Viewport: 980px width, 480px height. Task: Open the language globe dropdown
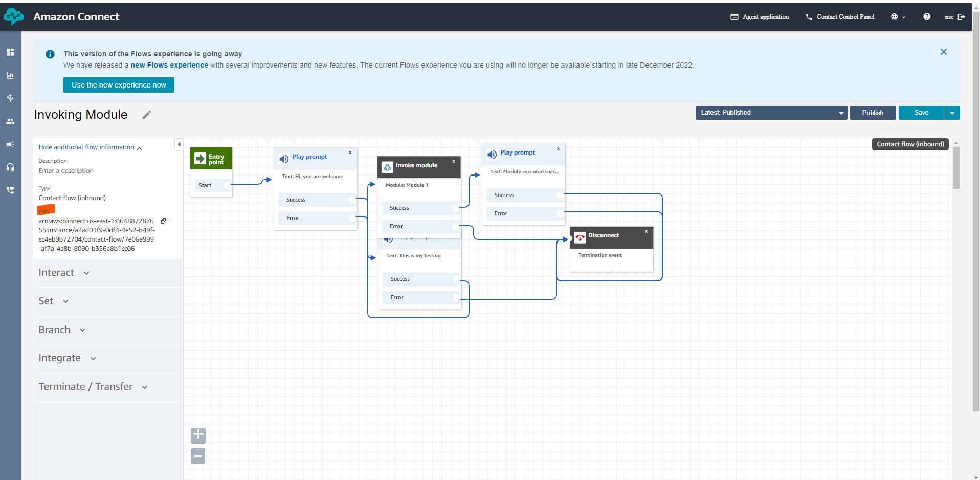pyautogui.click(x=898, y=17)
